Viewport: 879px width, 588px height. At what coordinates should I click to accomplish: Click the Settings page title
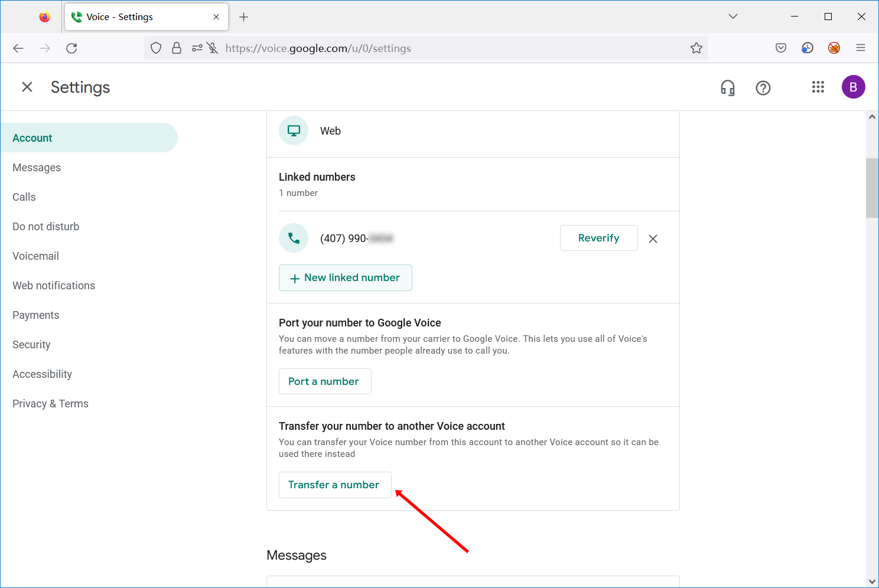coord(80,87)
